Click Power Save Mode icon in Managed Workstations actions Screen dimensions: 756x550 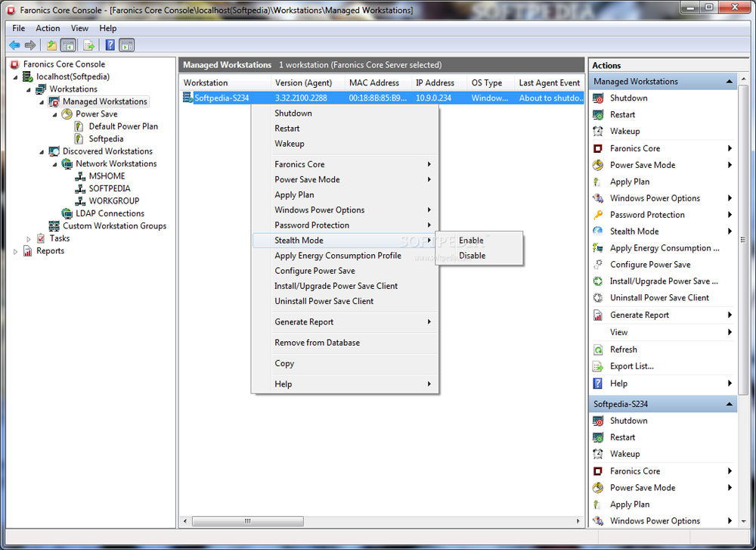(x=598, y=165)
